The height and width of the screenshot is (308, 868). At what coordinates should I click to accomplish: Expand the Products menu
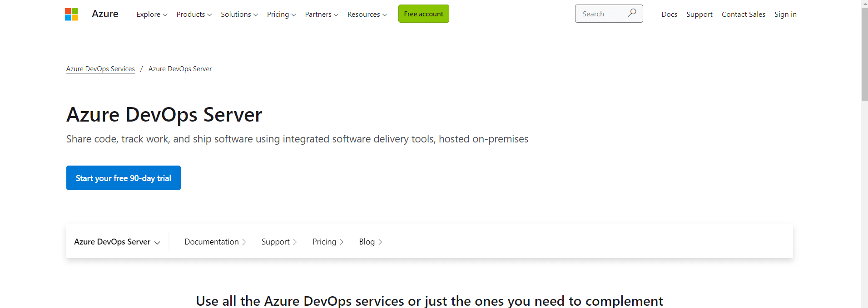194,15
